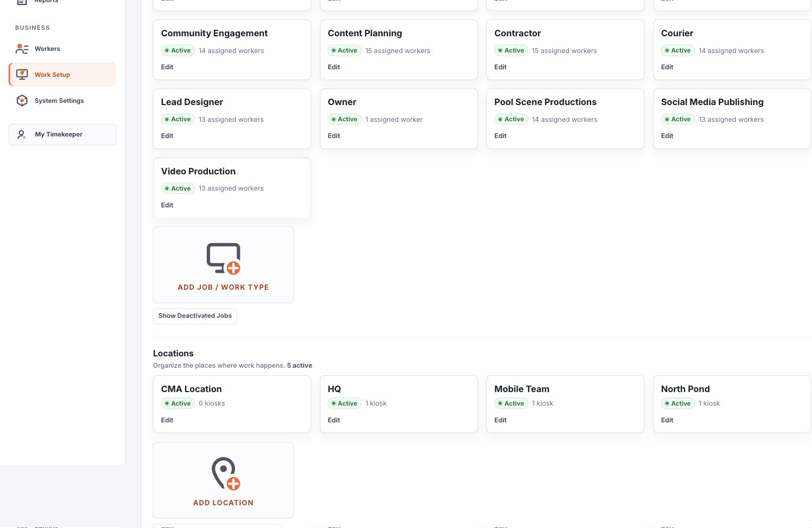The image size is (812, 528).
Task: Click Active badge on Courier card
Action: 678,50
